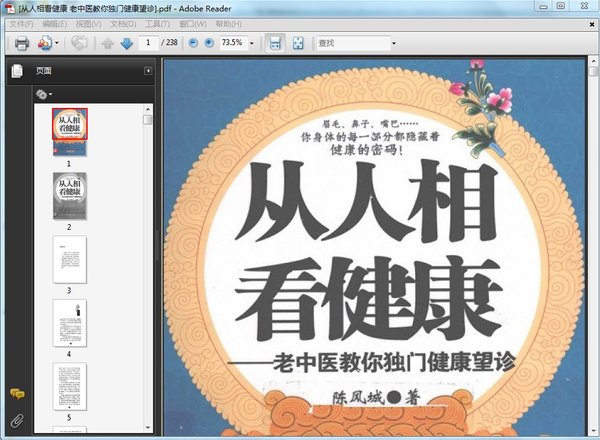Open the 视图(V) menu
The width and height of the screenshot is (600, 440).
[88, 24]
